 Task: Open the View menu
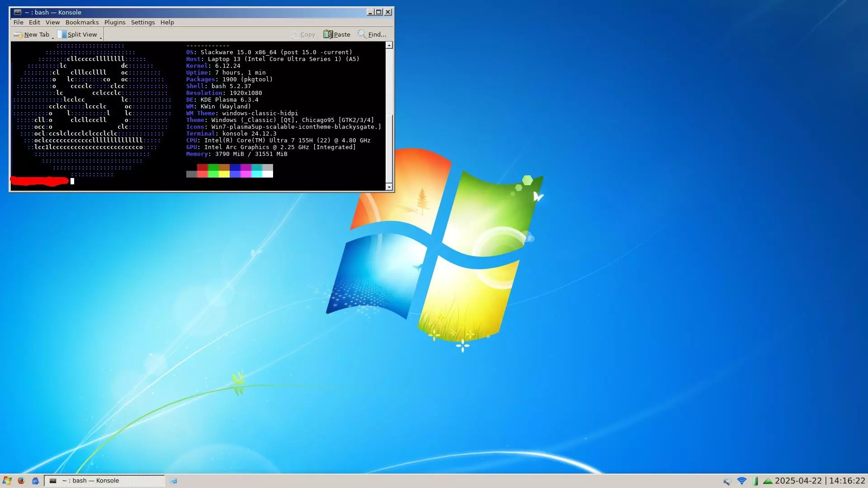[52, 22]
